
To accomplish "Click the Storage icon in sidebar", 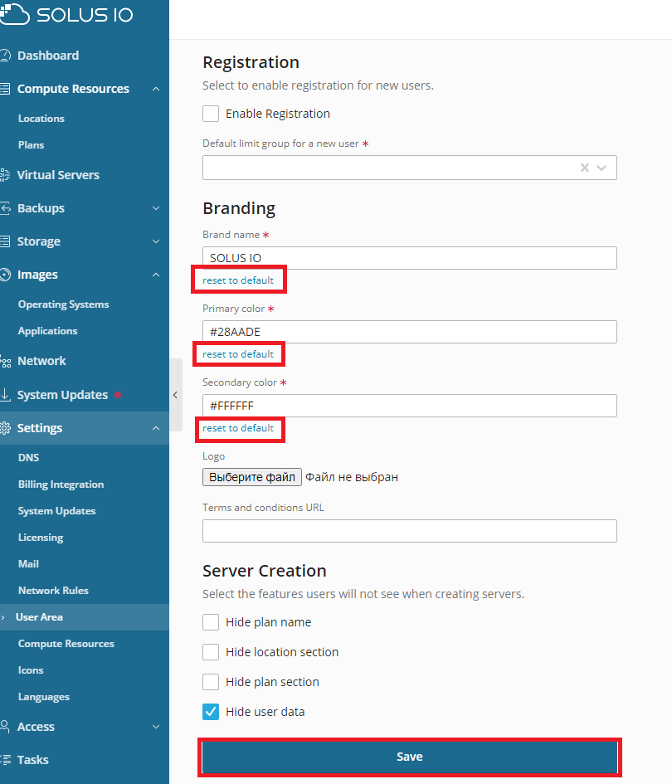I will (x=5, y=241).
